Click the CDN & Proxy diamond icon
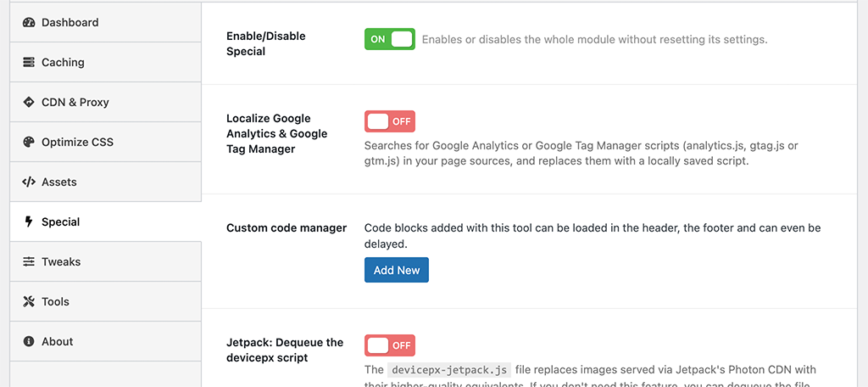 point(29,103)
